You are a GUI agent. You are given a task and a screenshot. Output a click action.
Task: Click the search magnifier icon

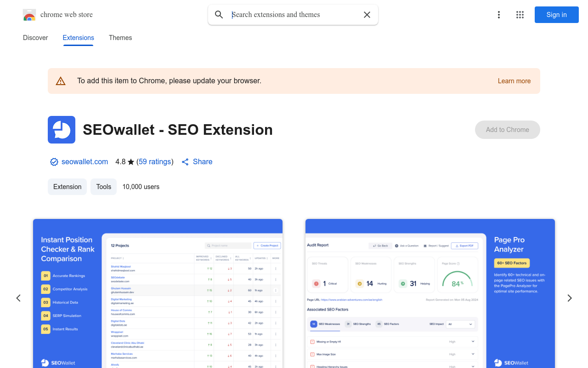coord(219,15)
